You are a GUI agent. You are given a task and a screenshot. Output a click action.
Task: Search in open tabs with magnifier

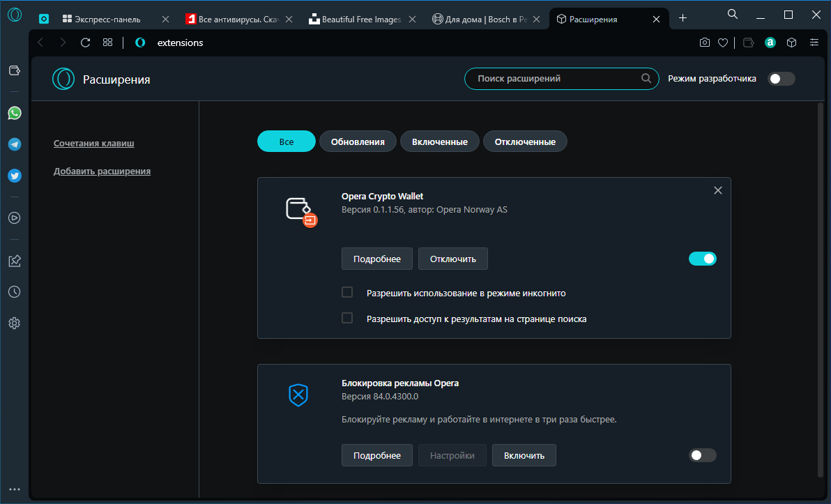click(733, 15)
